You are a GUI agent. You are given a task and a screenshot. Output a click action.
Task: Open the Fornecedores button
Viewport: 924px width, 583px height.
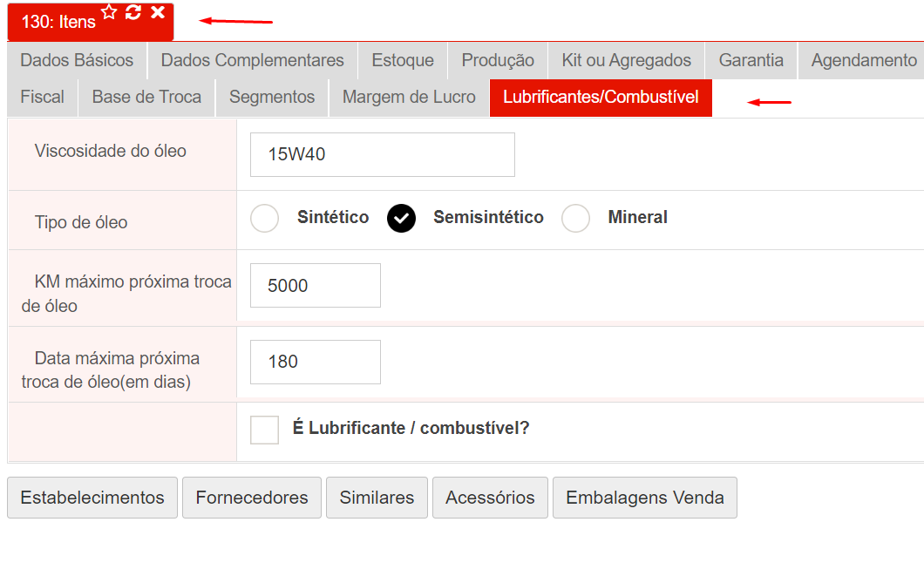pos(252,498)
